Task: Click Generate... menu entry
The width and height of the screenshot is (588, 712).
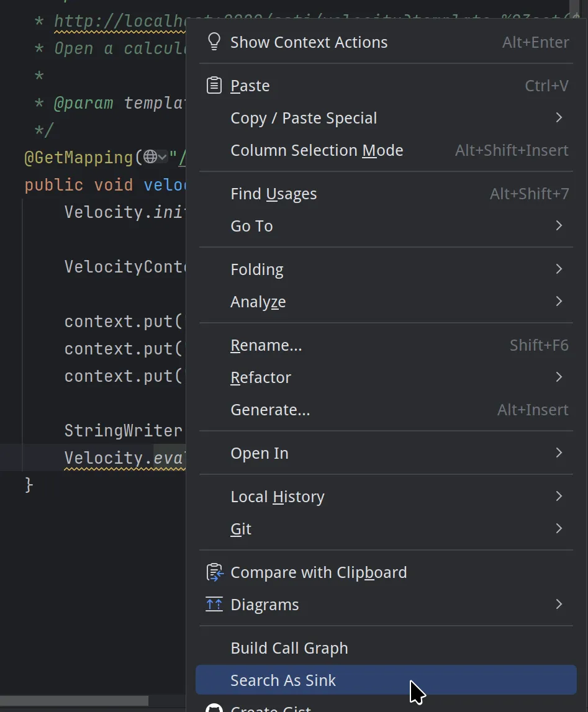Action: coord(269,410)
